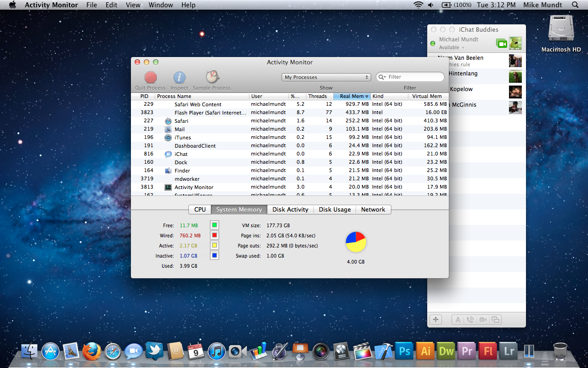This screenshot has width=588, height=368.
Task: Click the Add buddy plus button in iChat
Action: click(x=435, y=320)
